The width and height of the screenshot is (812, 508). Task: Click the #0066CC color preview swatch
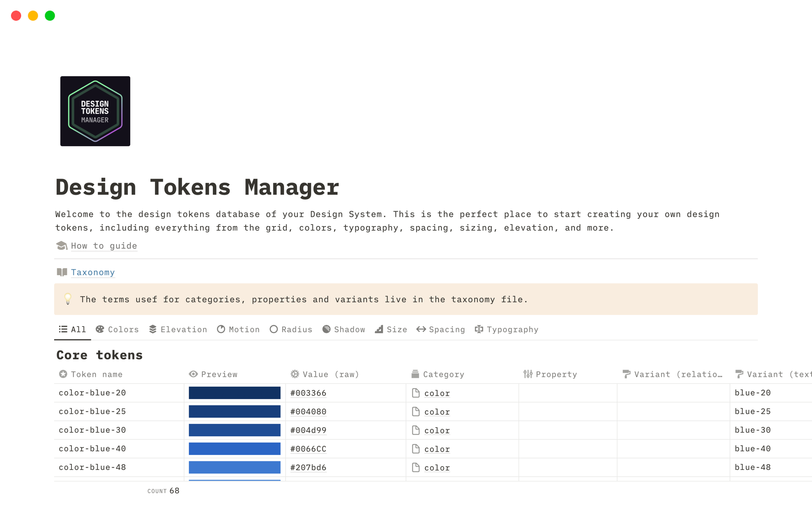click(x=234, y=449)
